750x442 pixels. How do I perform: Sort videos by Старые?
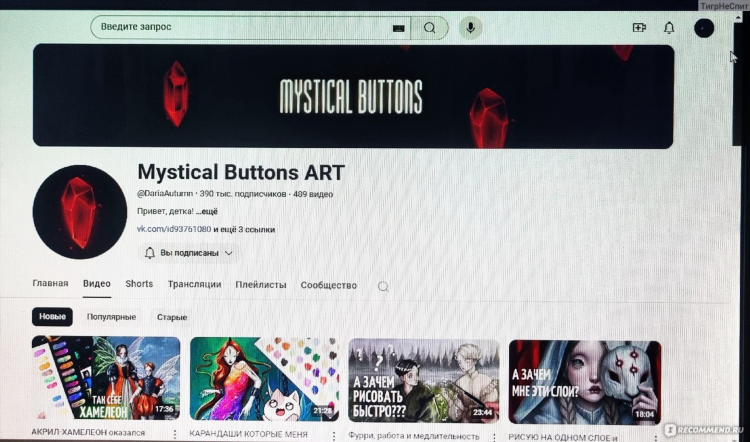(172, 318)
